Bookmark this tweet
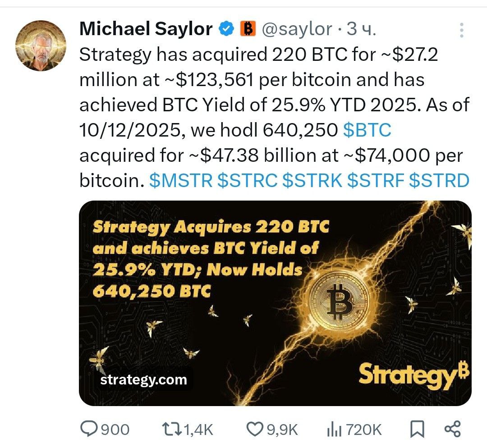Viewport: 487px width, 448px height. click(418, 429)
